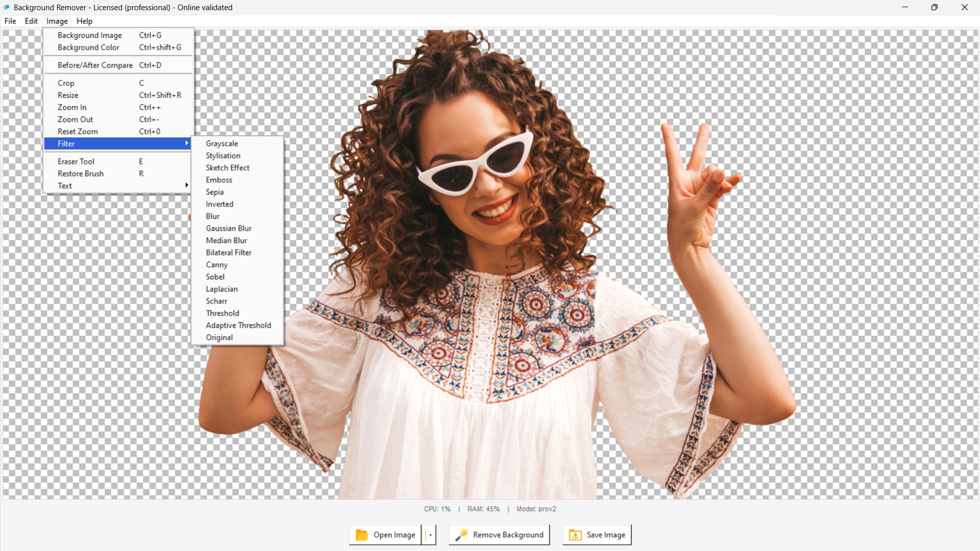980x551 pixels.
Task: Click the app logo in title bar
Action: [6, 7]
